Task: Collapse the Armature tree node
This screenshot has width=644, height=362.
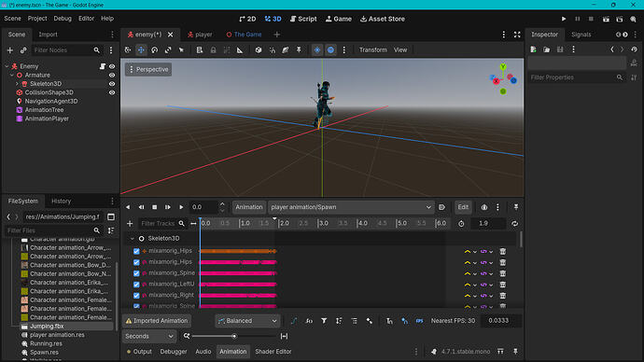Action: click(12, 76)
